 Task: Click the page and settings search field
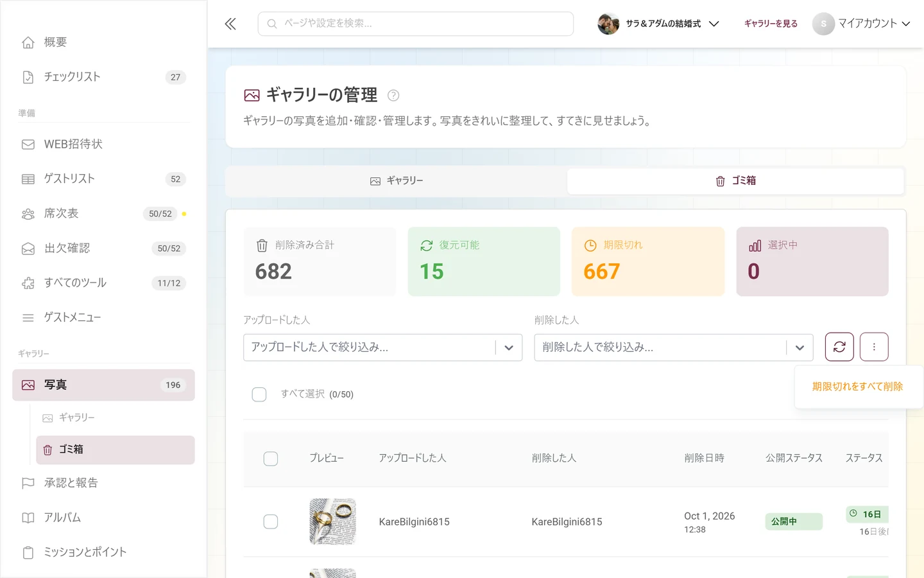point(416,24)
